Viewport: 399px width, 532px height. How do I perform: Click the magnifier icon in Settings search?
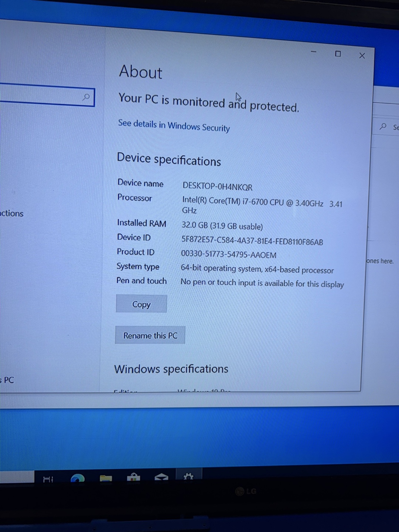(x=86, y=97)
